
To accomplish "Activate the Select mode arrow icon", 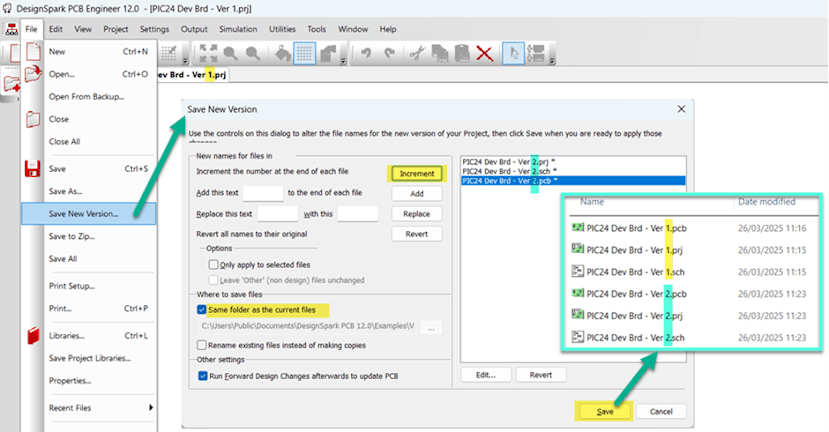I will [513, 53].
